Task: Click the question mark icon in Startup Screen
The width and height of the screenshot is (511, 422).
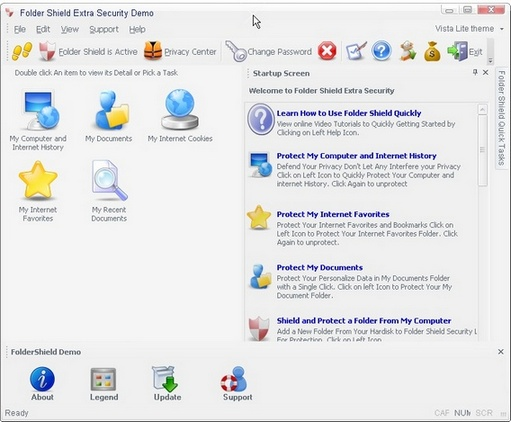Action: click(261, 119)
